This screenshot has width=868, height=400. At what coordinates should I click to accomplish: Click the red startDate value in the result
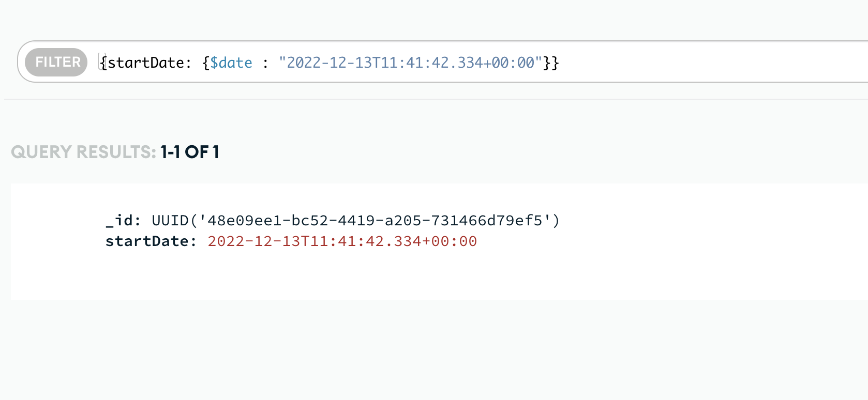click(342, 241)
